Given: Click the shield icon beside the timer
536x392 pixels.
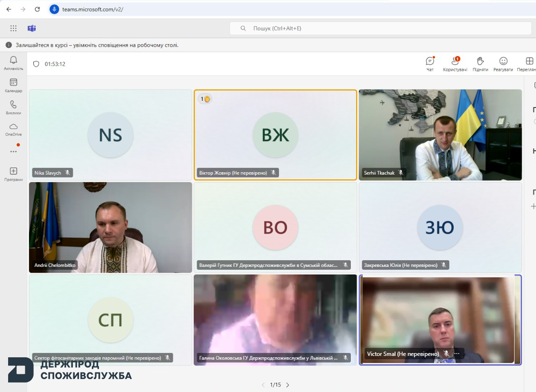Looking at the screenshot, I should click(36, 64).
